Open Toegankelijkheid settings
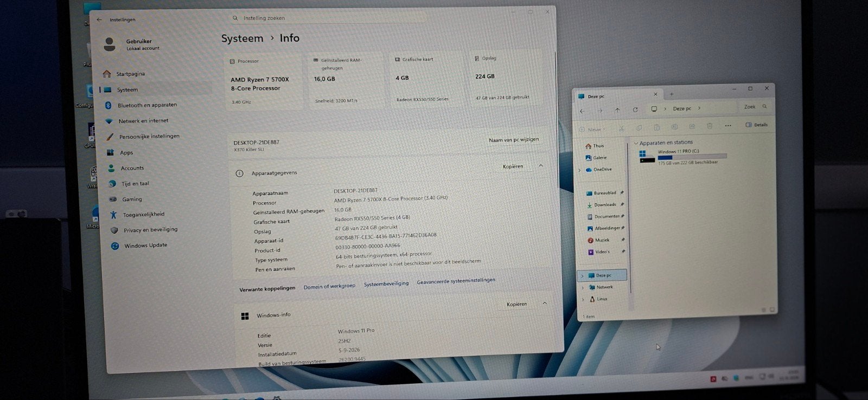Viewport: 868px width, 400px height. 143,215
